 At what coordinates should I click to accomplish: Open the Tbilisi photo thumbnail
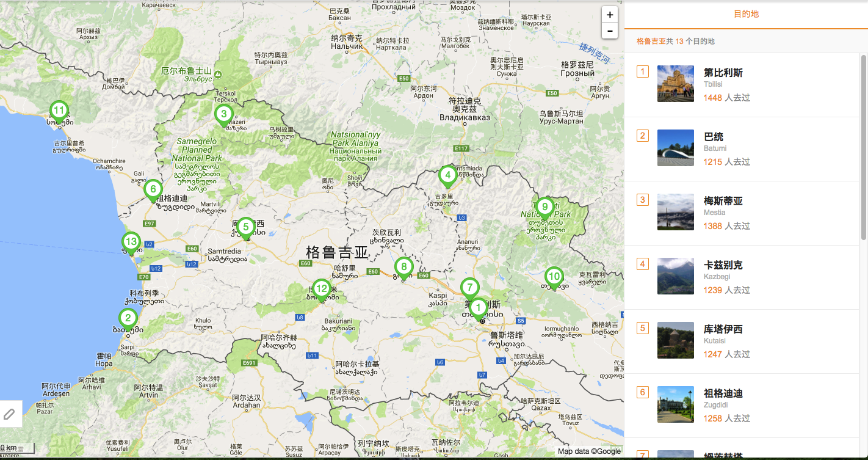tap(675, 84)
